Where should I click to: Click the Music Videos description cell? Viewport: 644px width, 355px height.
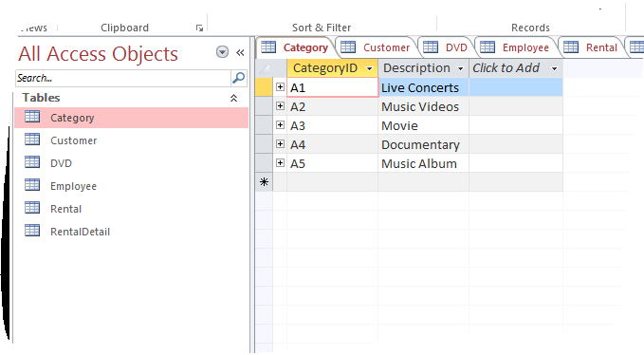[423, 106]
